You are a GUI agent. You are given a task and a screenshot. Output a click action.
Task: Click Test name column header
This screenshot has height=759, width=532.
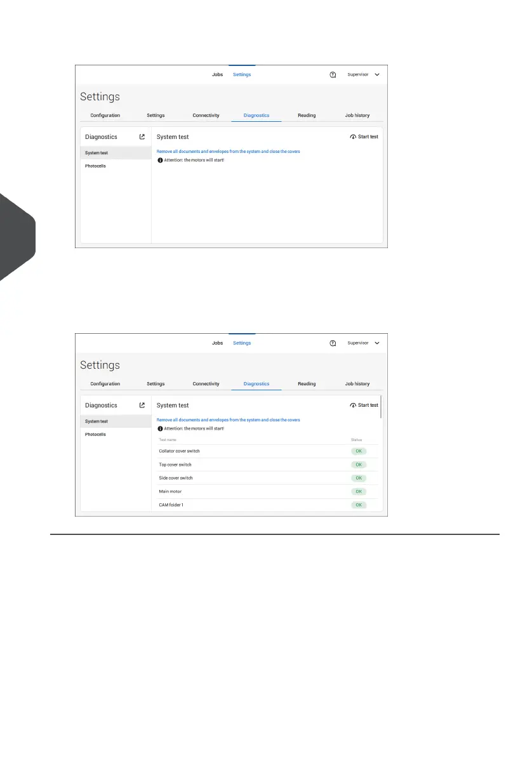click(168, 440)
